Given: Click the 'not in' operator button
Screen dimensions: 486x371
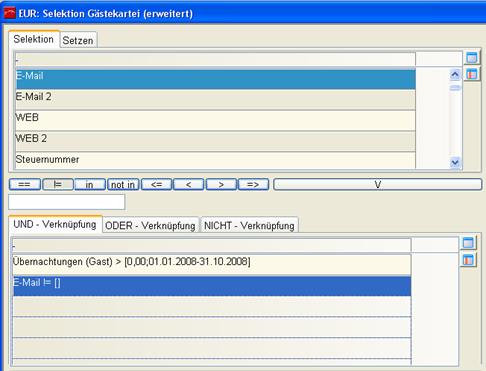Looking at the screenshot, I should [x=123, y=184].
